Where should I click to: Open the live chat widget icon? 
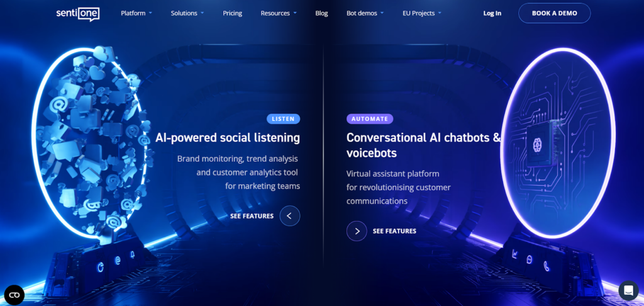click(x=628, y=291)
